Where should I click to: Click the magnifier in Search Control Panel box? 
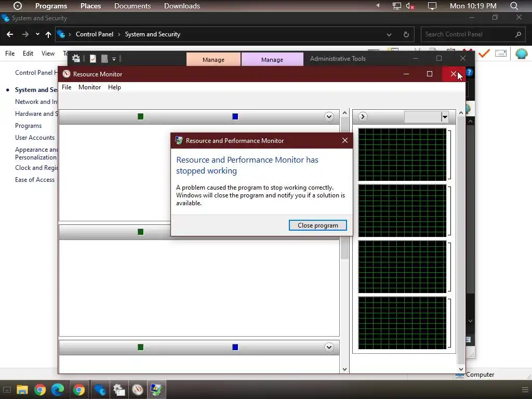coord(518,34)
